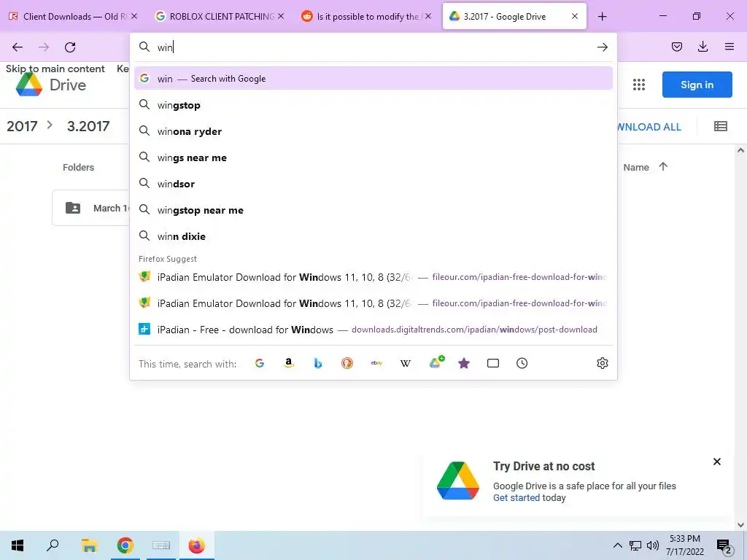Click the blue Sign in button

pos(697,85)
